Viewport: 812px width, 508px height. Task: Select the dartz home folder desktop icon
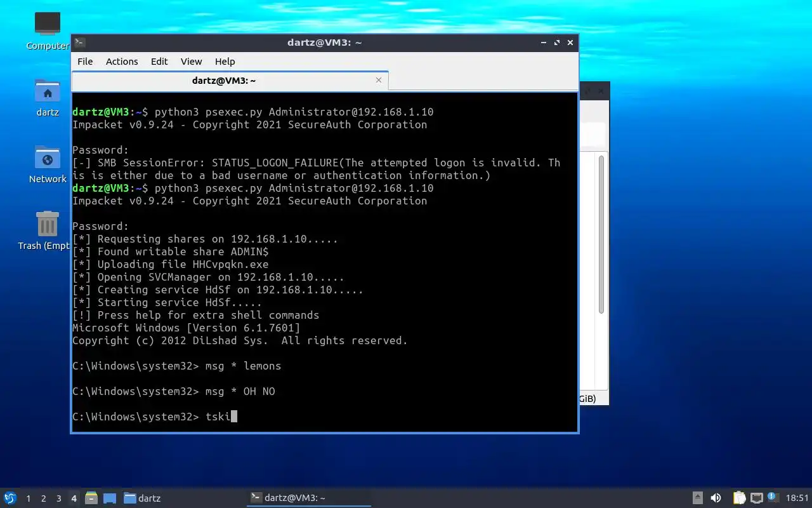tap(48, 97)
